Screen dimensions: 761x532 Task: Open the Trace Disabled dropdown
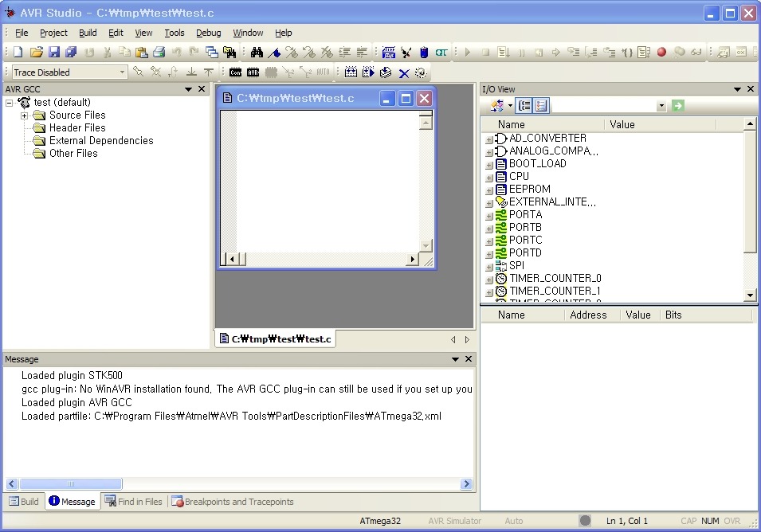point(123,72)
